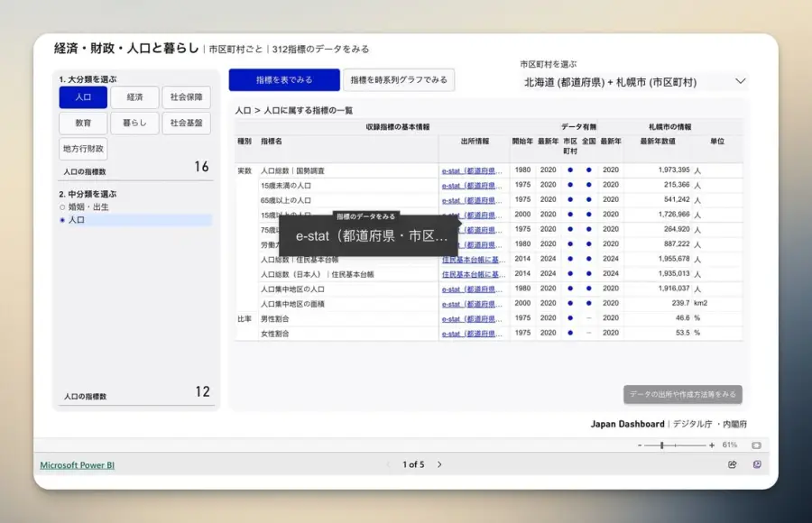Select 人口総数|国勢調査 indicator name
Viewport: 812px width, 523px height.
[292, 171]
